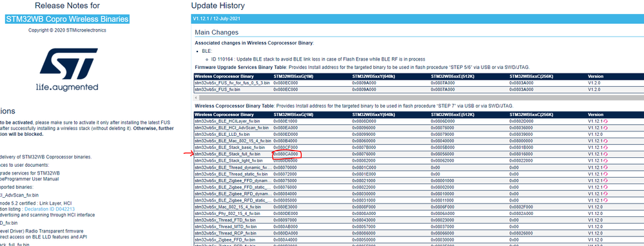This screenshot has height=246, width=644.
Task: Select stm32wb5x_BLE_Stack_basic_fw.bin file name
Action: coord(230,147)
